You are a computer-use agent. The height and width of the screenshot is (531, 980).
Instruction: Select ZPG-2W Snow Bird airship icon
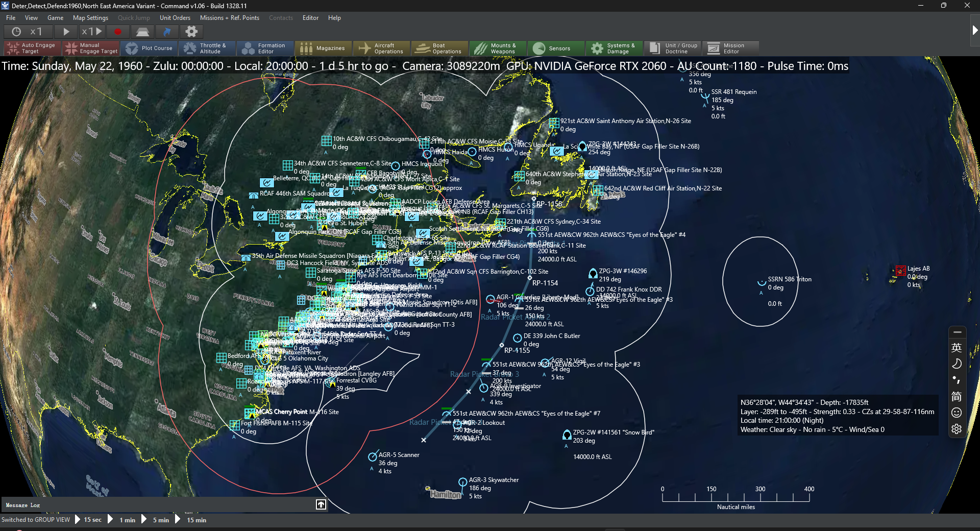coord(567,435)
